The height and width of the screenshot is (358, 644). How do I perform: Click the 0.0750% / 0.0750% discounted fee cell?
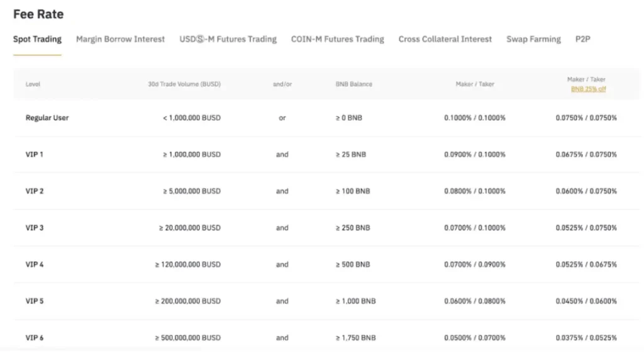(x=587, y=118)
